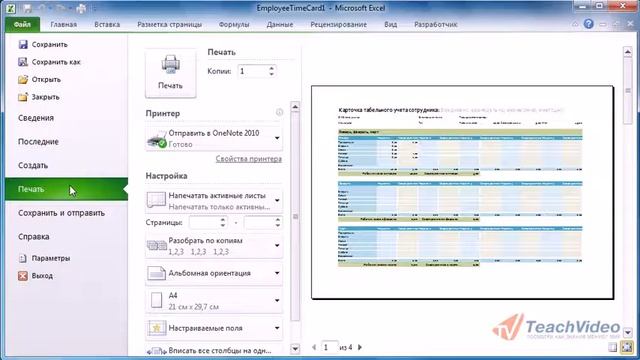Click preview scrollbar up arrow

click(x=628, y=52)
